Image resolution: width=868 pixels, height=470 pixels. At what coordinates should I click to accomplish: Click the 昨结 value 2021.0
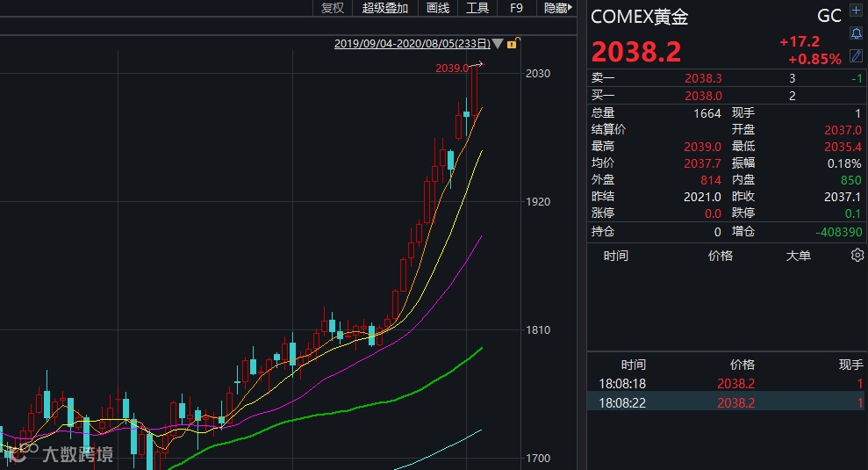702,197
